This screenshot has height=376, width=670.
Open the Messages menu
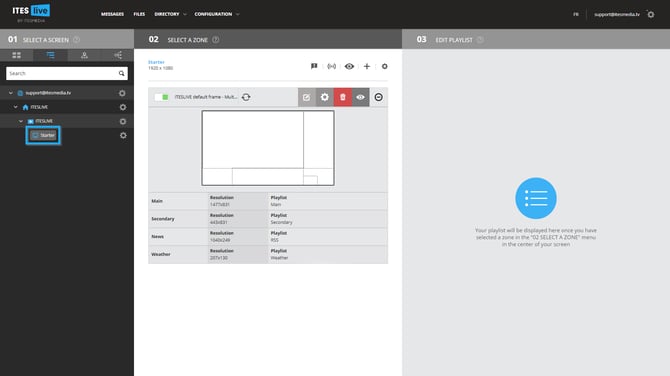pyautogui.click(x=112, y=14)
